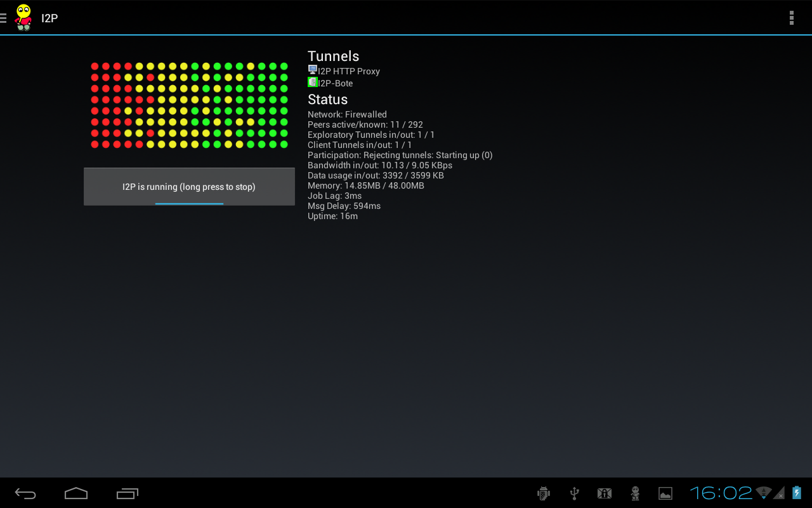
Task: Open the USB connection notification icon
Action: [574, 493]
